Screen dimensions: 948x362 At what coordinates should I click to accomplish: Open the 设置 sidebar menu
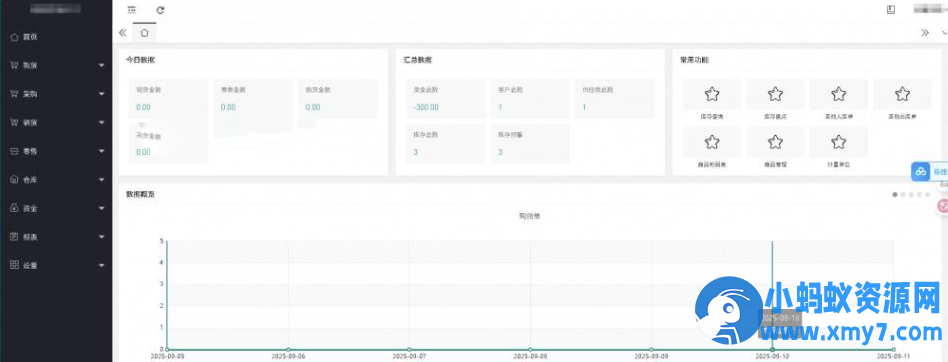coord(56,265)
